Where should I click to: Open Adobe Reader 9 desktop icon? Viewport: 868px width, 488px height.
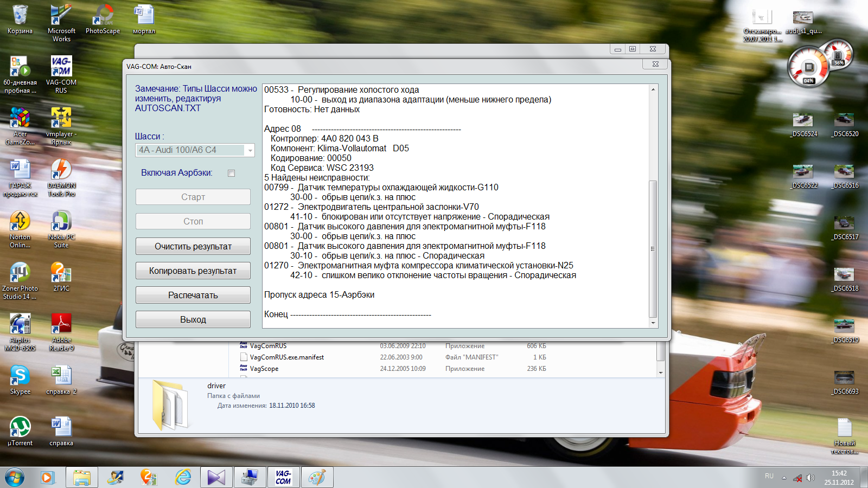point(61,324)
